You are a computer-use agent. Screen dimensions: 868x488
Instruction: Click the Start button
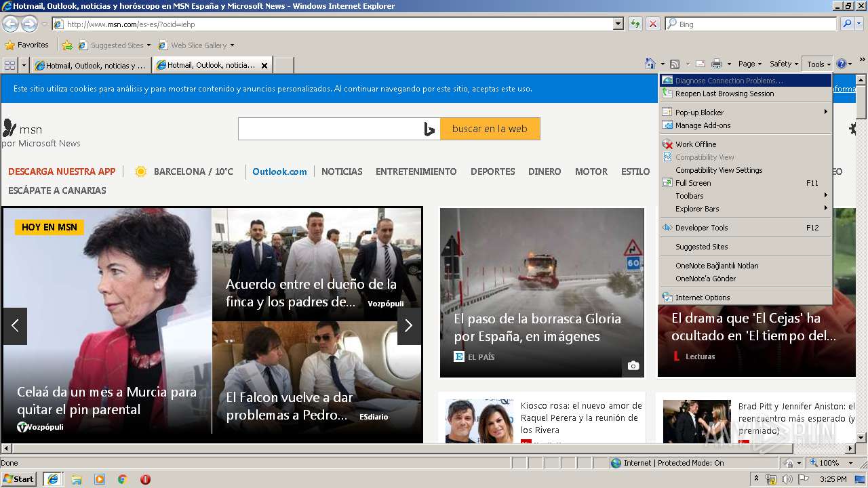[x=18, y=479]
